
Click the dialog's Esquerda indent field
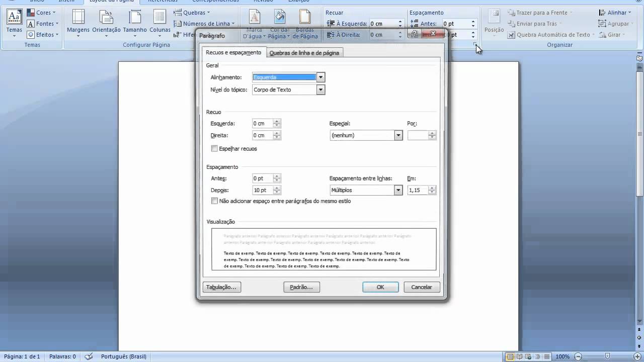263,123
